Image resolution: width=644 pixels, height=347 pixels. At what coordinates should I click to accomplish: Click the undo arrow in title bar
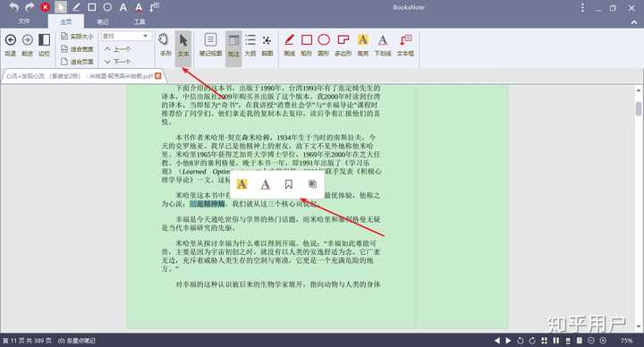click(14, 7)
